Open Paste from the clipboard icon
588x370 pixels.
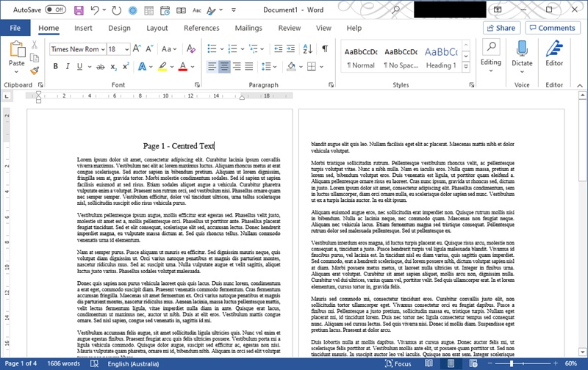pos(17,49)
